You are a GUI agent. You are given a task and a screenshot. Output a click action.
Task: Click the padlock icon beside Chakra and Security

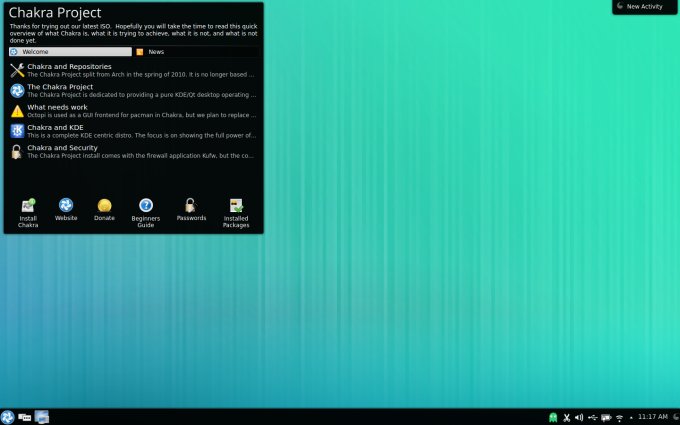point(17,152)
